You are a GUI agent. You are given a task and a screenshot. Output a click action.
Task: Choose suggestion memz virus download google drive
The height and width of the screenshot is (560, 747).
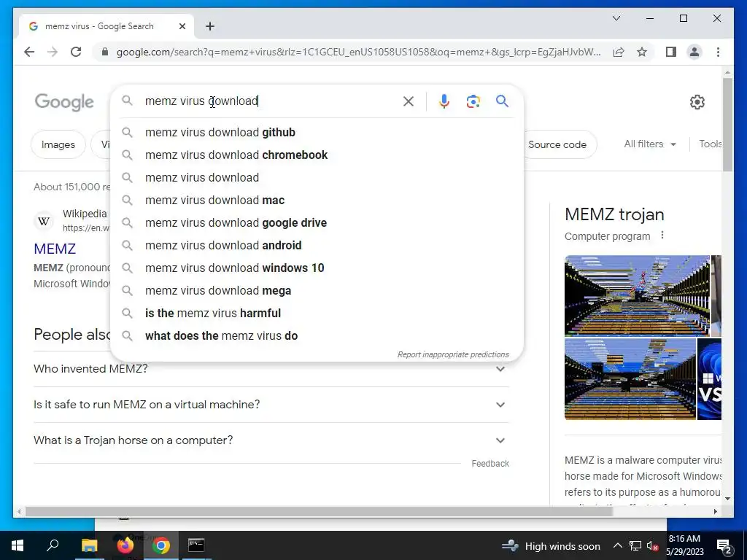click(x=317, y=223)
